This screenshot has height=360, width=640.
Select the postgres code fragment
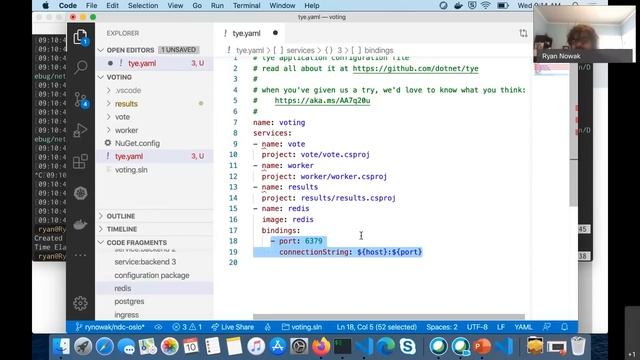coord(154,302)
